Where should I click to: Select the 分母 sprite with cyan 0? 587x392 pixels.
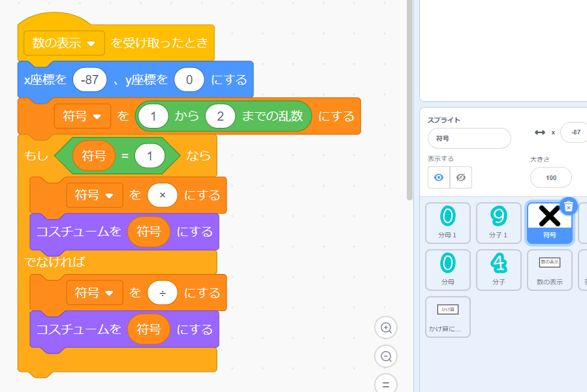(x=448, y=269)
